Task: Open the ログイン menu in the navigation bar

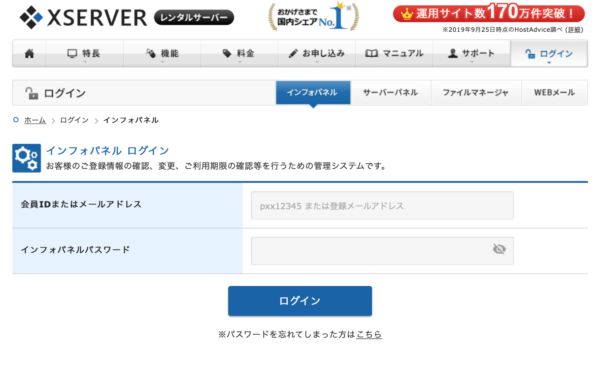Action: [x=549, y=54]
